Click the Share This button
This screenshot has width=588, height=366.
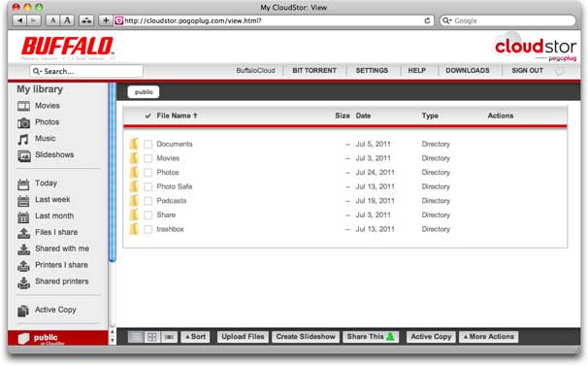(371, 337)
